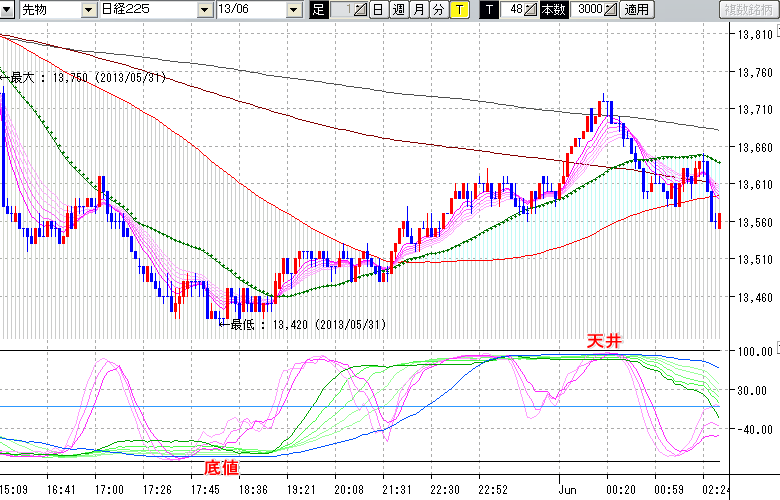Click the red 底値 label on oscillator
780x500 pixels.
coord(221,467)
